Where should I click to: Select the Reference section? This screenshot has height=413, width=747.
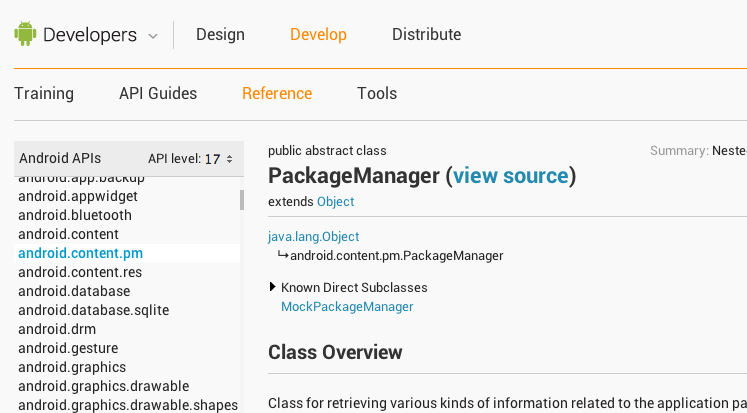277,93
